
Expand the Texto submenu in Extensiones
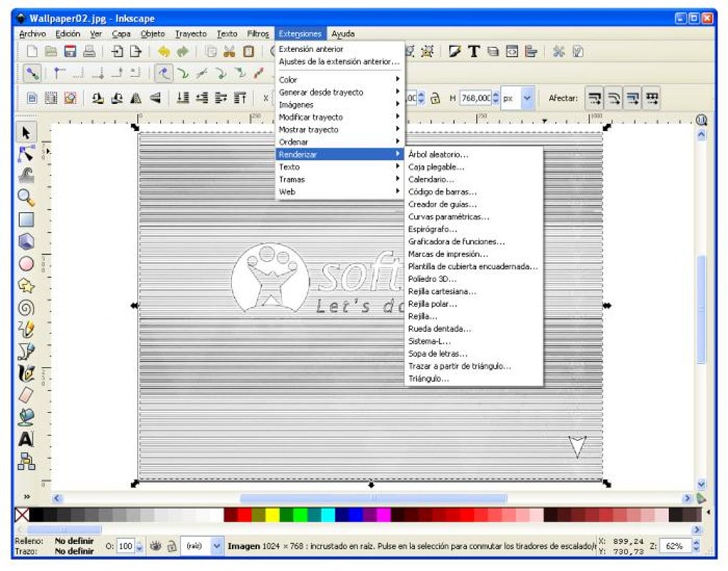coord(340,167)
